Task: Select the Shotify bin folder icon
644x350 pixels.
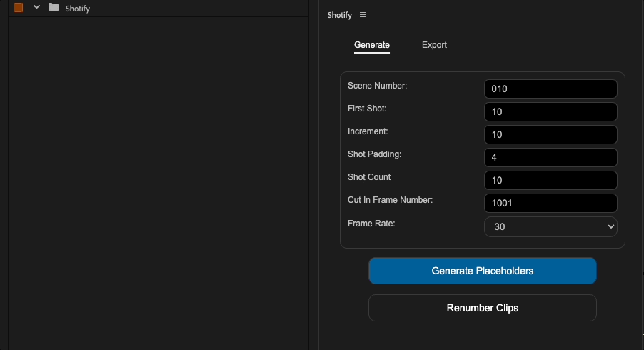Action: (54, 7)
